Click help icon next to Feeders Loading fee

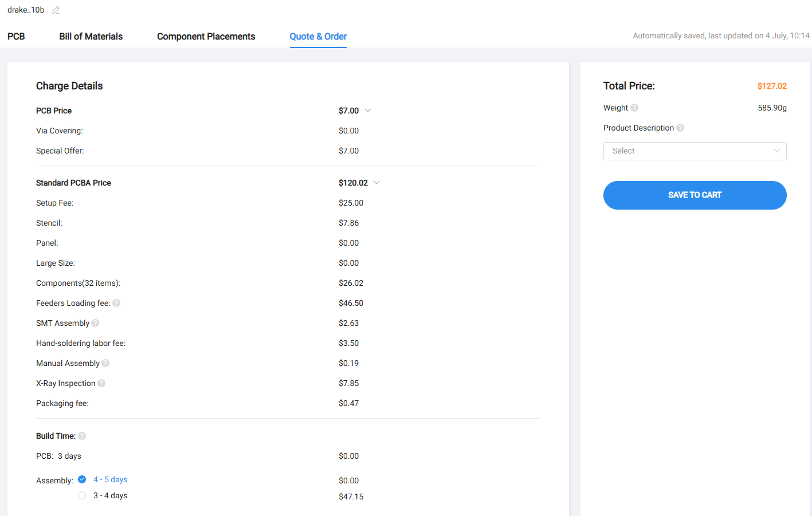point(116,303)
